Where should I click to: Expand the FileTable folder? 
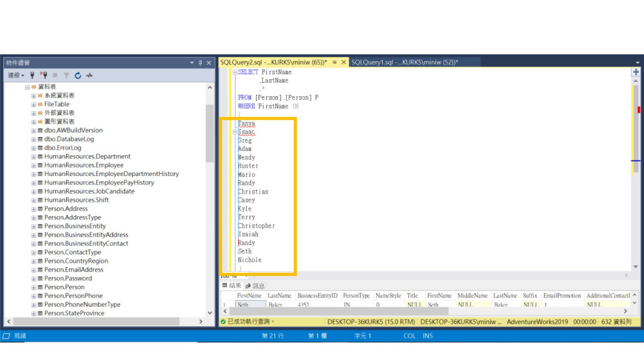[34, 105]
